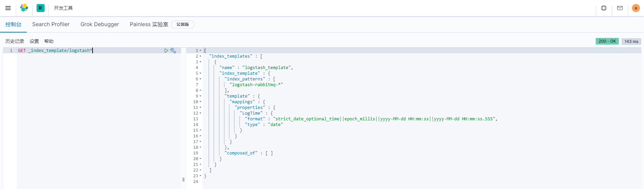This screenshot has height=189, width=644.
Task: Click the fold end arrow at line 23
Action: [201, 176]
